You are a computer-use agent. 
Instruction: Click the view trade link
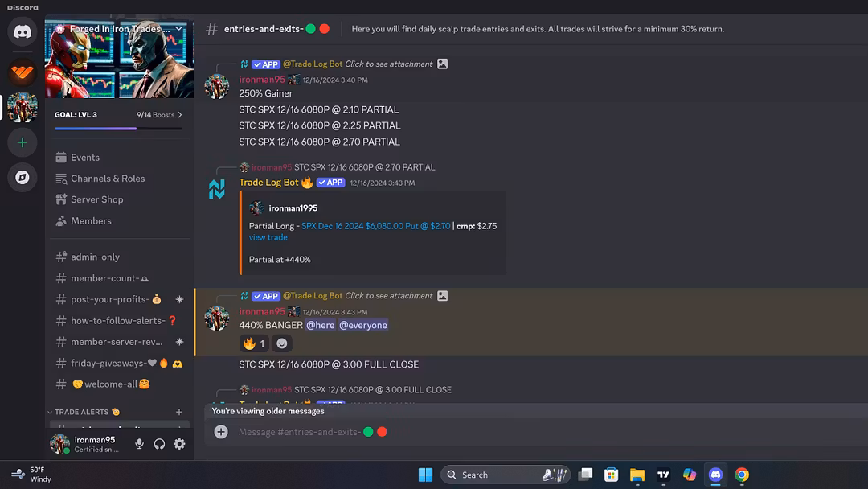pos(268,237)
